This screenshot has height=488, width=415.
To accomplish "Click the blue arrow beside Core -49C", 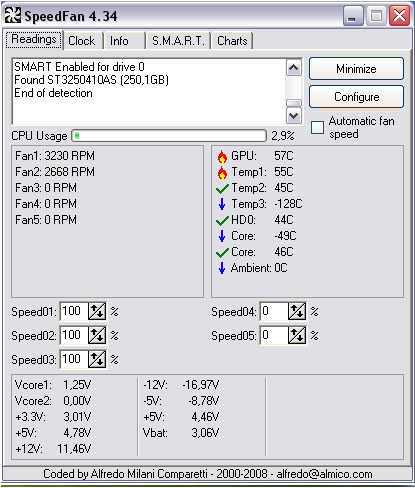I will (x=222, y=236).
